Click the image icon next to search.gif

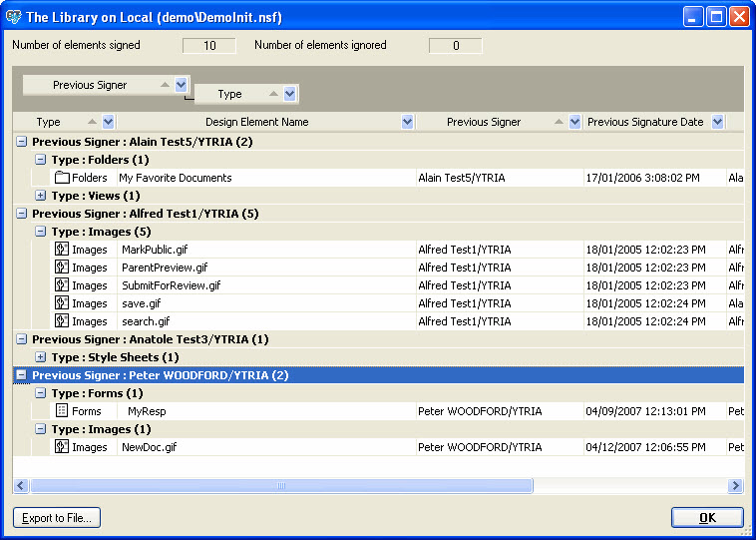click(x=62, y=321)
